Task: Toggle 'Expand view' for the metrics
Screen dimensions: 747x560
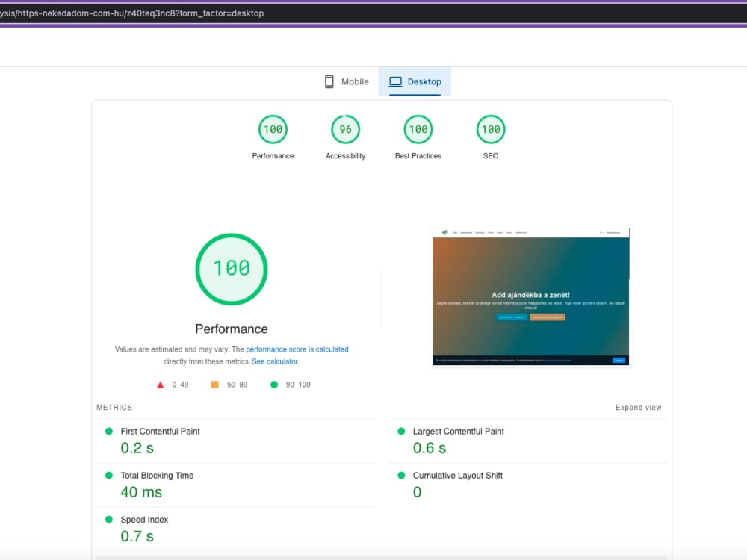Action: tap(639, 408)
